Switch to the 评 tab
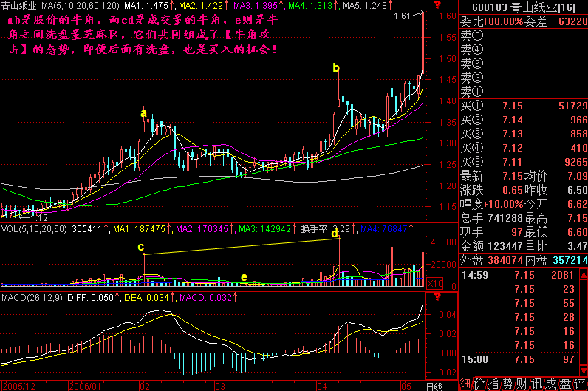The width and height of the screenshot is (588, 391). [x=580, y=384]
